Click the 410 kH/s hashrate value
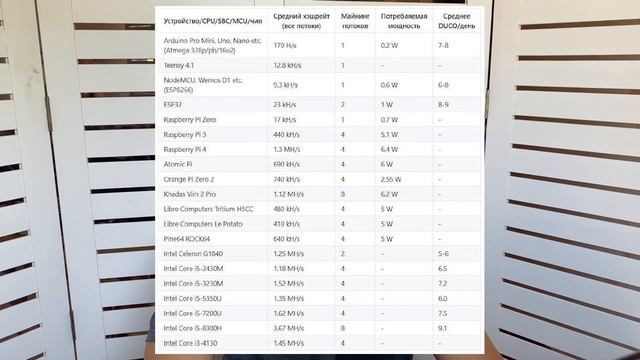640x360 pixels. 287,224
